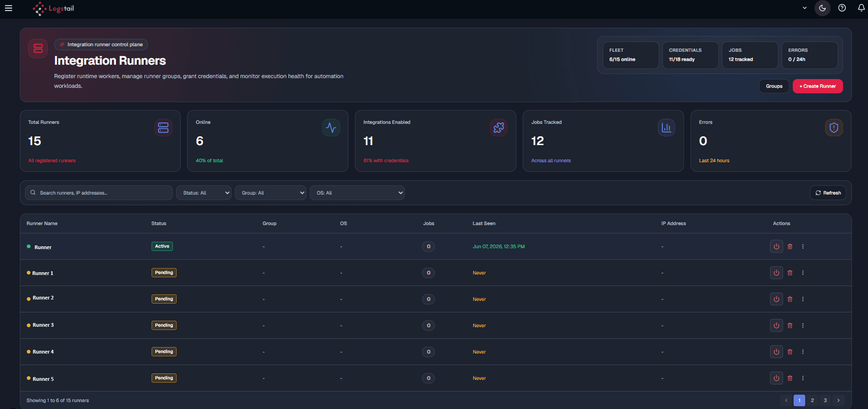Image resolution: width=868 pixels, height=409 pixels.
Task: Delete Runner 3 via trash icon
Action: click(790, 325)
